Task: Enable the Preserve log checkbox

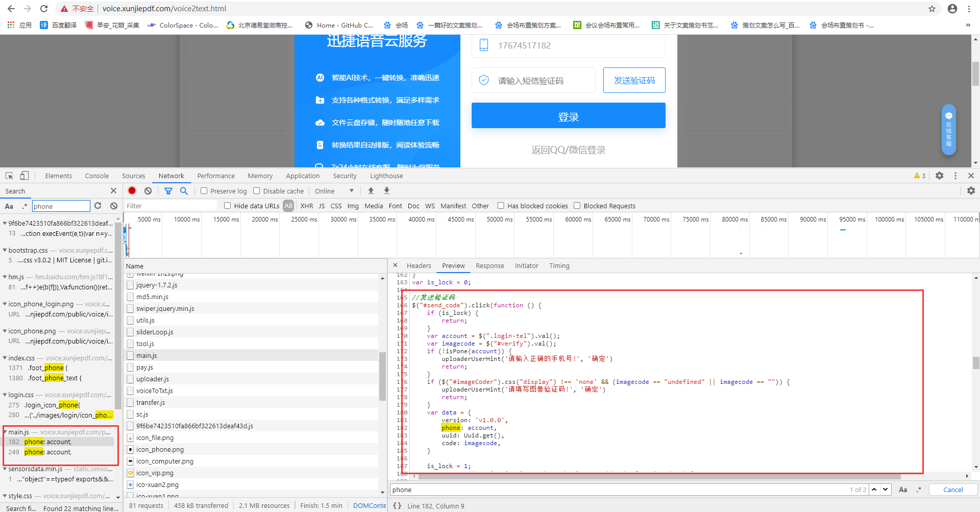Action: coord(204,191)
